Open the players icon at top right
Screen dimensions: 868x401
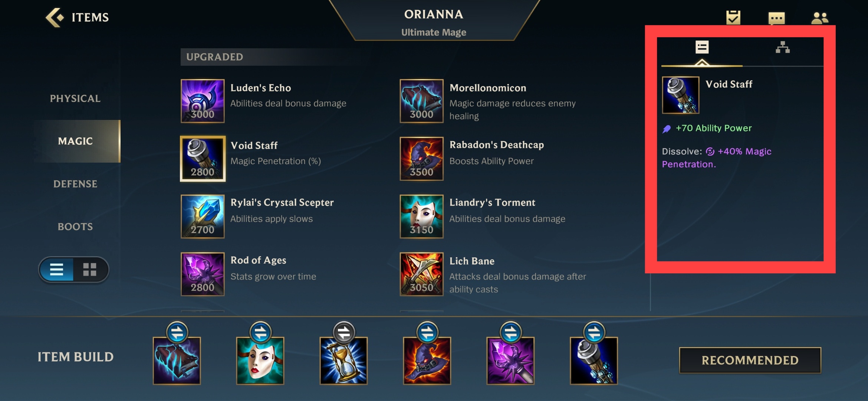[x=819, y=18]
